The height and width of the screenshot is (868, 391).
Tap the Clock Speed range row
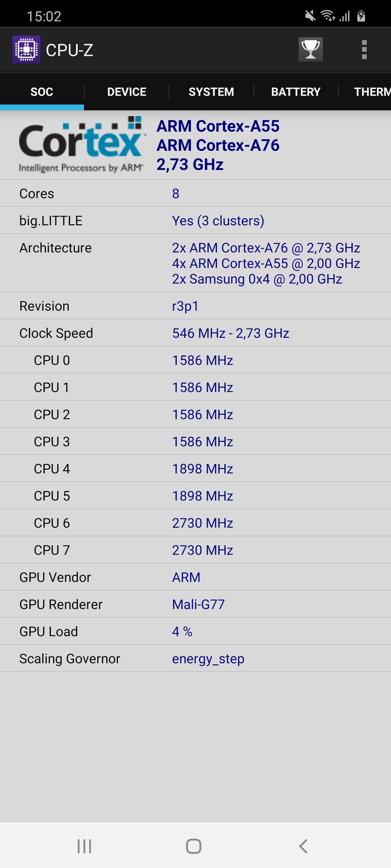pyautogui.click(x=195, y=333)
